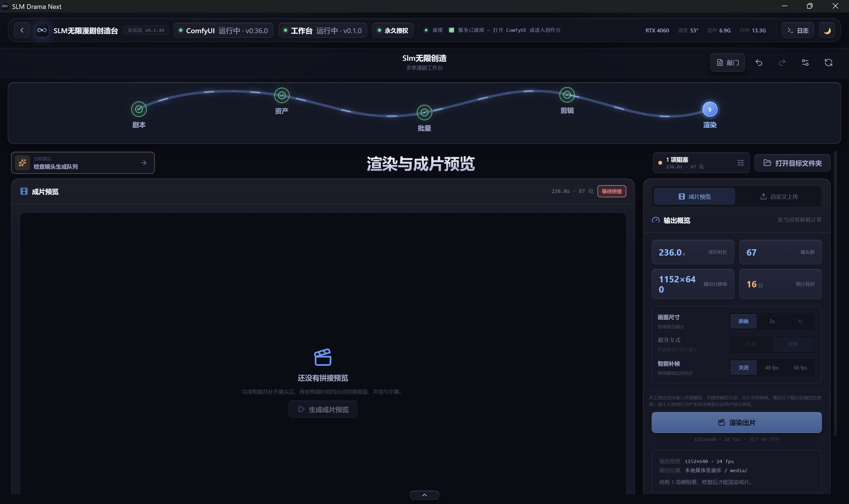
Task: Open the blocker filter sliders icon
Action: click(741, 163)
